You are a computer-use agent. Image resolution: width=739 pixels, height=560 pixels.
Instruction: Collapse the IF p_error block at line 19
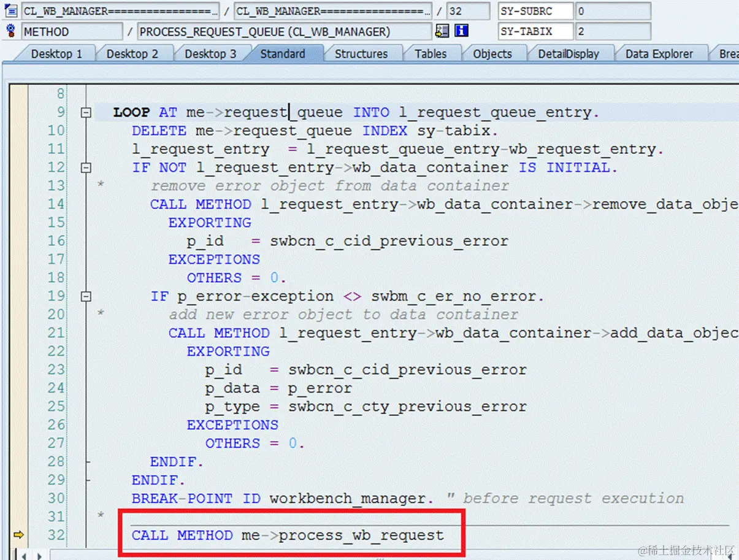pos(86,296)
